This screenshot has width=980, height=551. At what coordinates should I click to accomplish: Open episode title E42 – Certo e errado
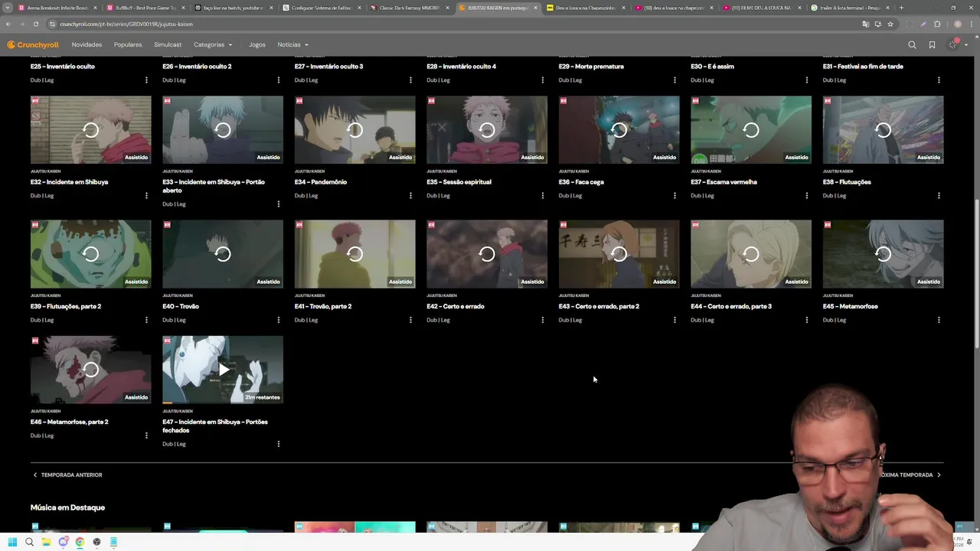click(x=456, y=306)
